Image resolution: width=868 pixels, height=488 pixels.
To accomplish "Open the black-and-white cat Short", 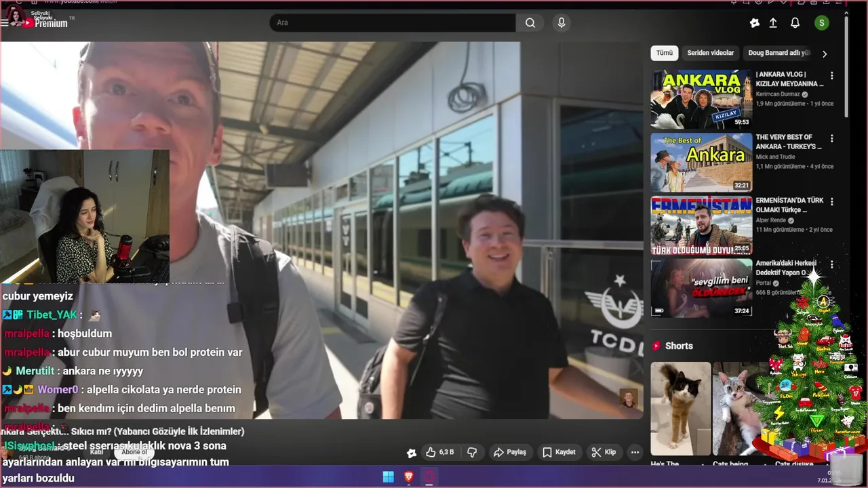I will click(681, 409).
